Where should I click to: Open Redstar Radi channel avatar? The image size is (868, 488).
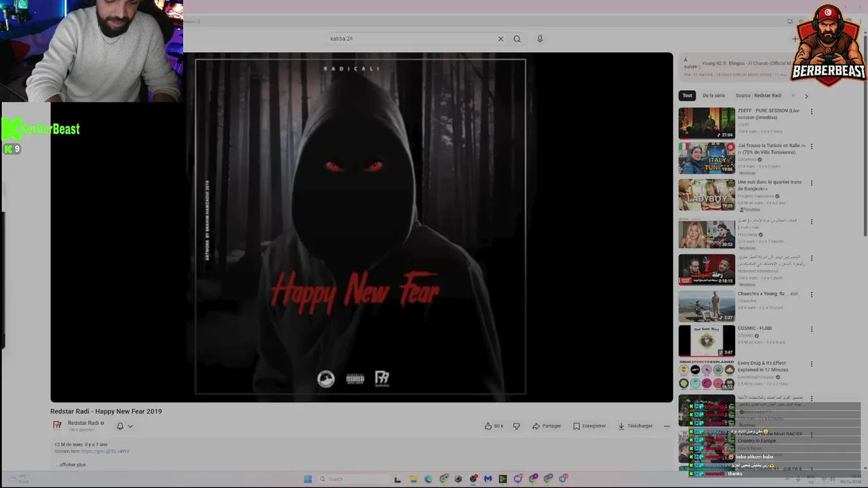[58, 425]
